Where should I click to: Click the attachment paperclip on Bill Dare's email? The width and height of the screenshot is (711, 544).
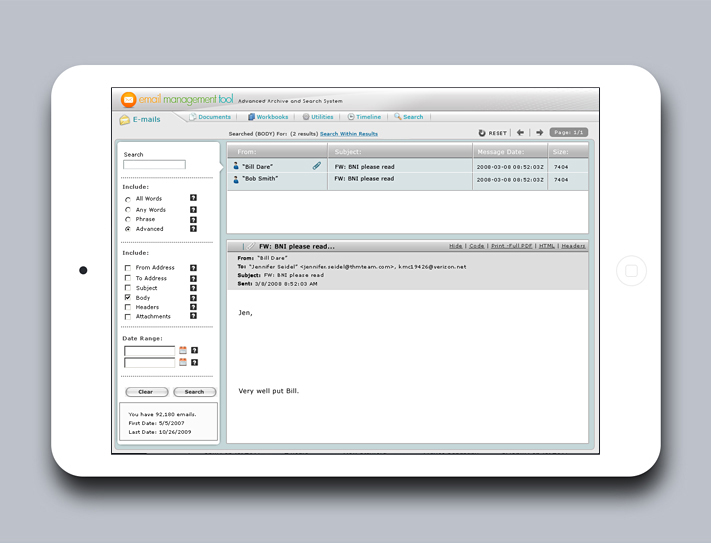[317, 166]
